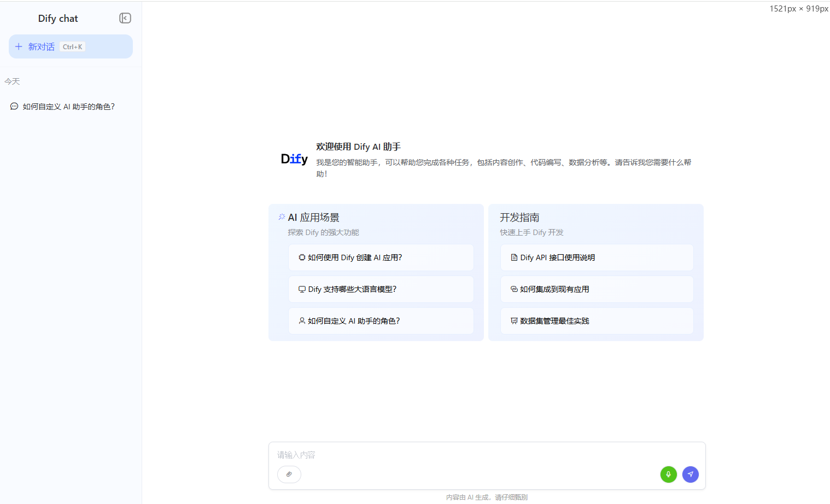This screenshot has width=830, height=504.
Task: Click the 今天 date group label
Action: tap(12, 81)
